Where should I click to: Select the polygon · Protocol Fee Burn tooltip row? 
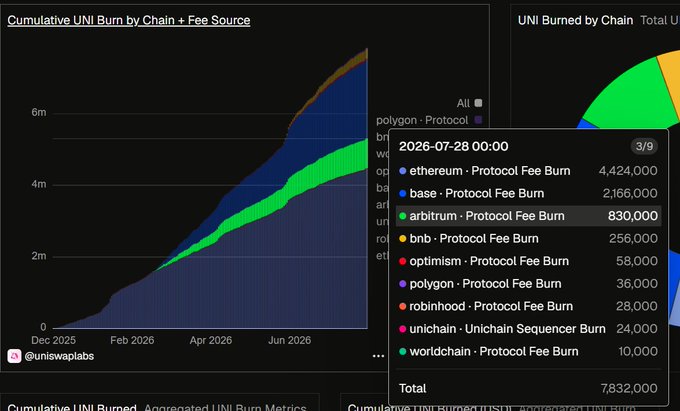(x=528, y=284)
